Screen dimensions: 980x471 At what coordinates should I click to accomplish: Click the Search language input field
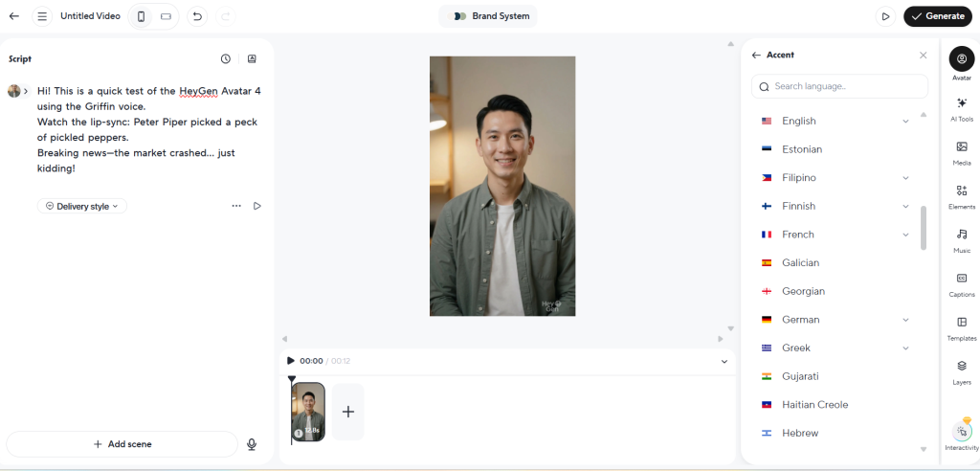point(847,86)
